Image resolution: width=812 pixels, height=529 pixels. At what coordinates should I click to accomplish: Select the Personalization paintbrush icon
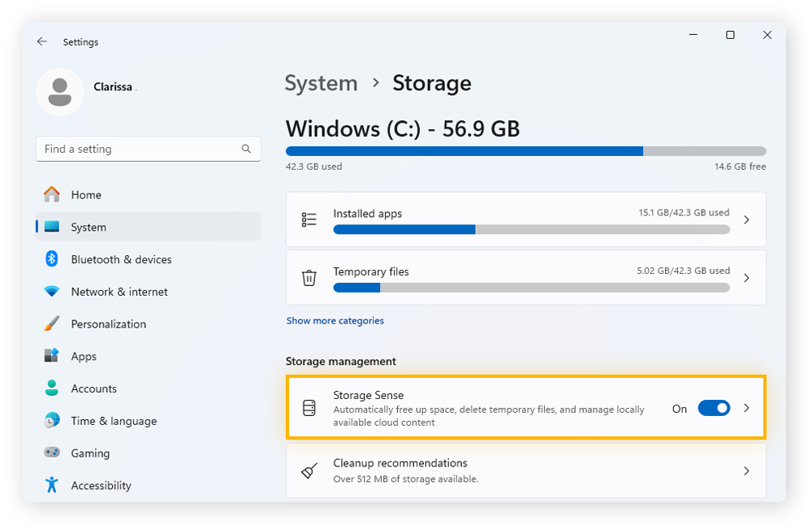pyautogui.click(x=52, y=323)
